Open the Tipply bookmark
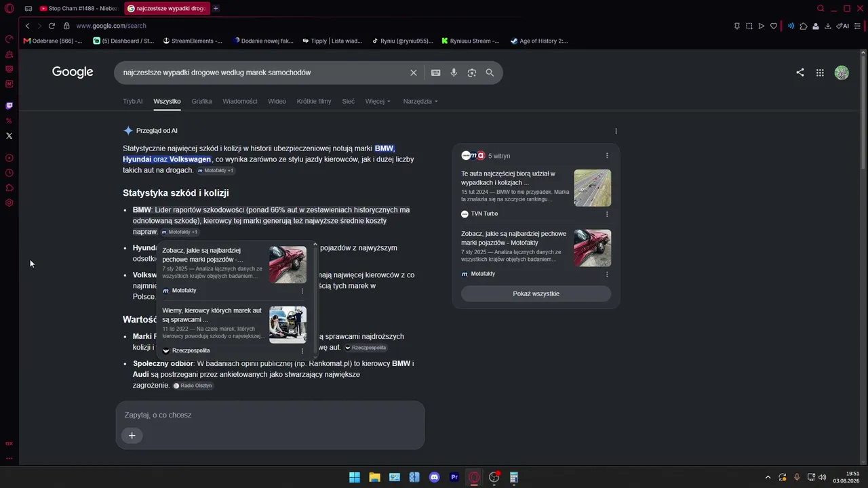This screenshot has width=868, height=488. coord(332,41)
